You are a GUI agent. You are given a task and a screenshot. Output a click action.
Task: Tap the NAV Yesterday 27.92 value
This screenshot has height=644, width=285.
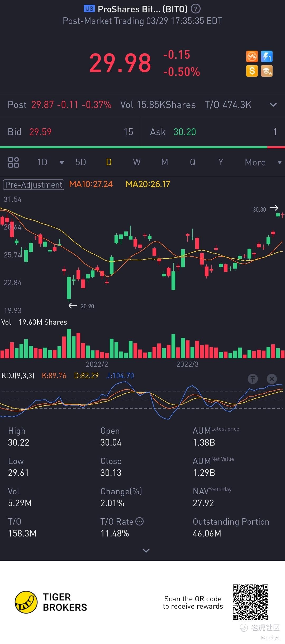[203, 503]
